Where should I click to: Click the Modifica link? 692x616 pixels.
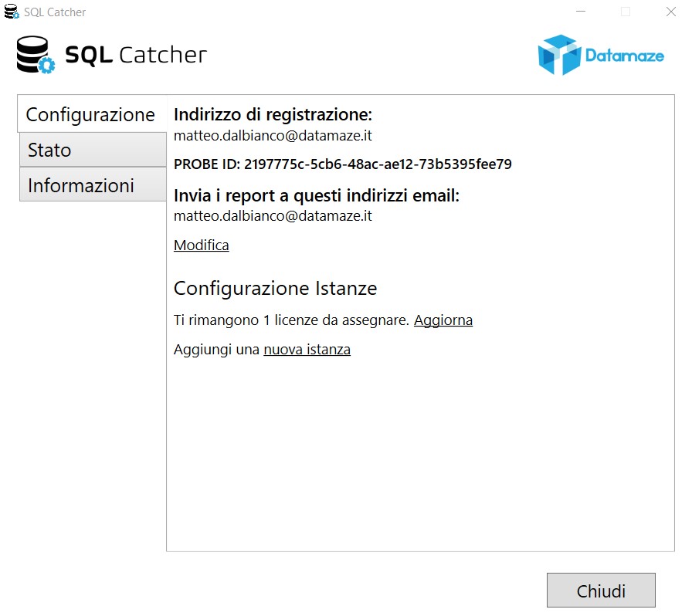(x=202, y=245)
